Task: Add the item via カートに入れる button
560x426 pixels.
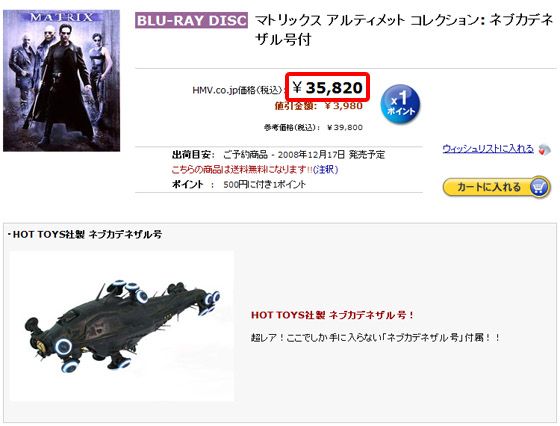Action: 496,187
